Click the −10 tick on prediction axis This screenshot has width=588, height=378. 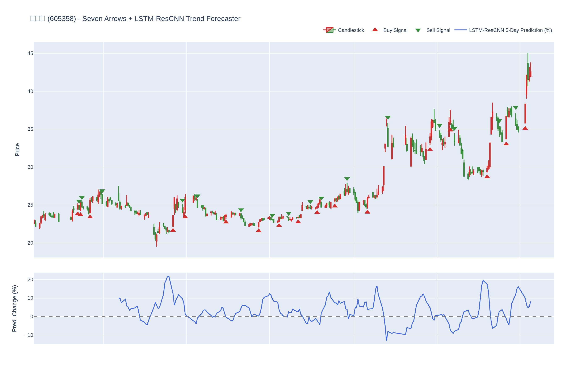tap(29, 335)
